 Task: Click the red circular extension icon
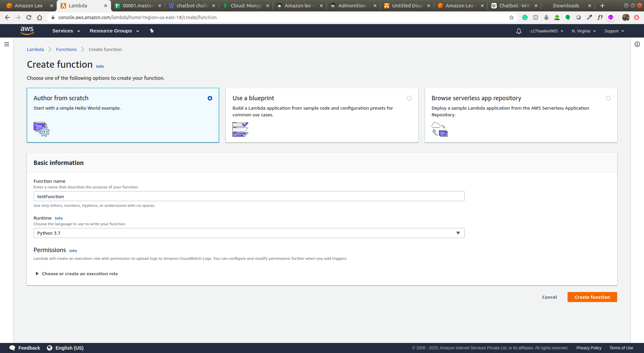point(637,17)
